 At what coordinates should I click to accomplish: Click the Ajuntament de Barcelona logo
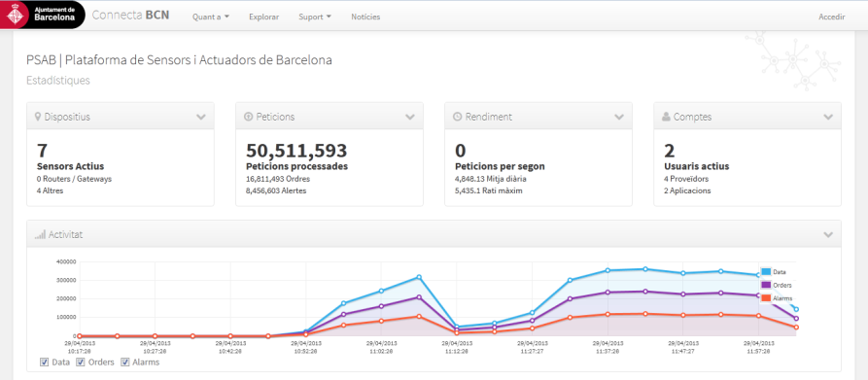click(43, 15)
